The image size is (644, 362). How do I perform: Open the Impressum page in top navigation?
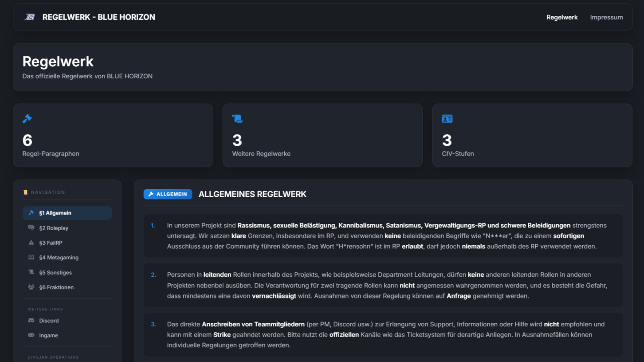coord(606,17)
